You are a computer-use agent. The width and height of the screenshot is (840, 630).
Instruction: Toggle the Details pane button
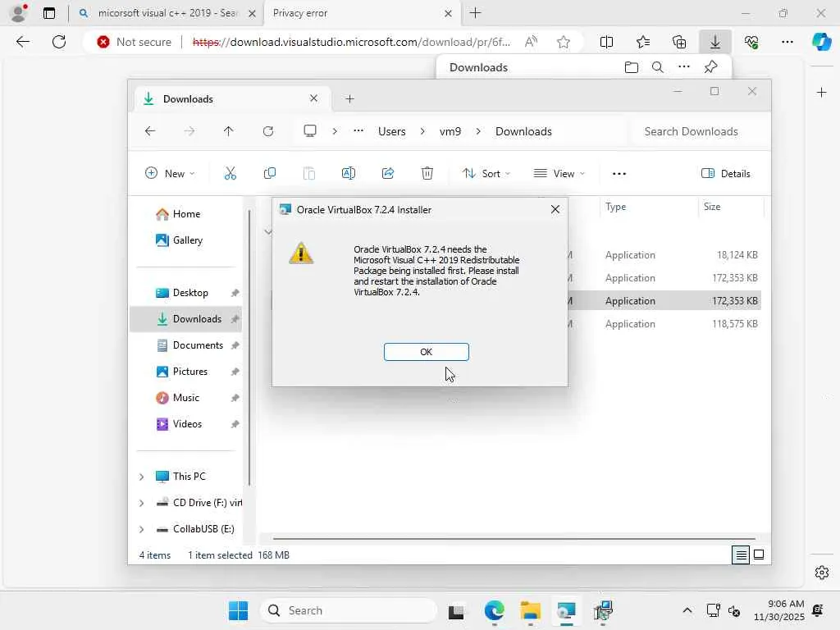click(725, 173)
